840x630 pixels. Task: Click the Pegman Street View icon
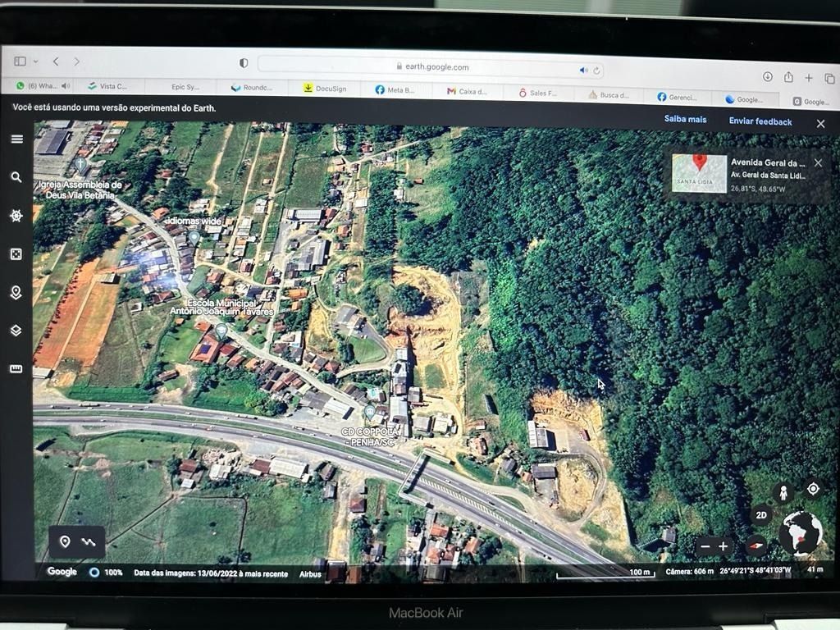783,492
